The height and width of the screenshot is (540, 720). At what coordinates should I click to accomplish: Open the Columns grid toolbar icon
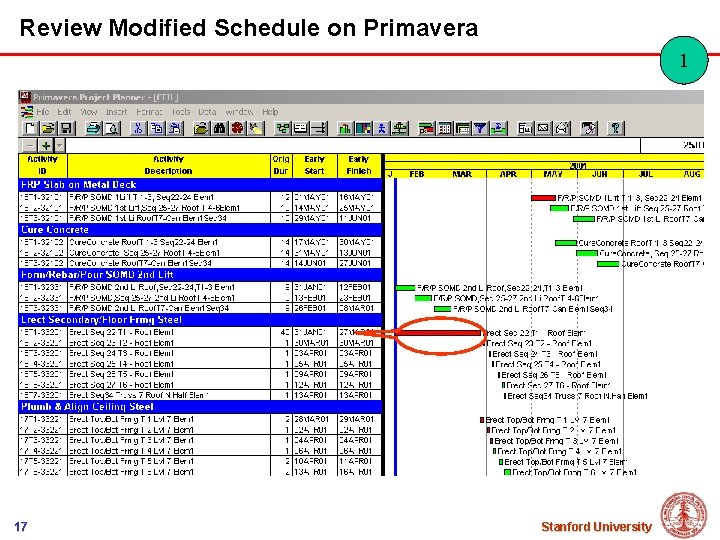coord(444,128)
